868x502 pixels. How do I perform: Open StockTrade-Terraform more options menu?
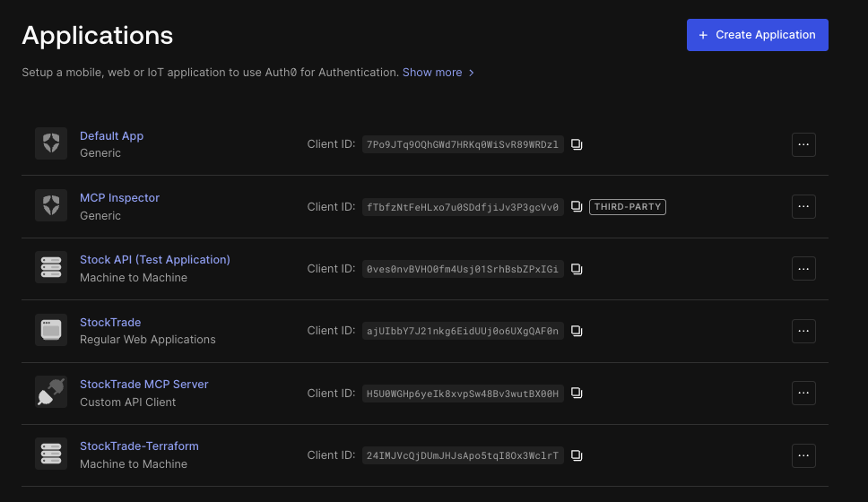pos(803,455)
